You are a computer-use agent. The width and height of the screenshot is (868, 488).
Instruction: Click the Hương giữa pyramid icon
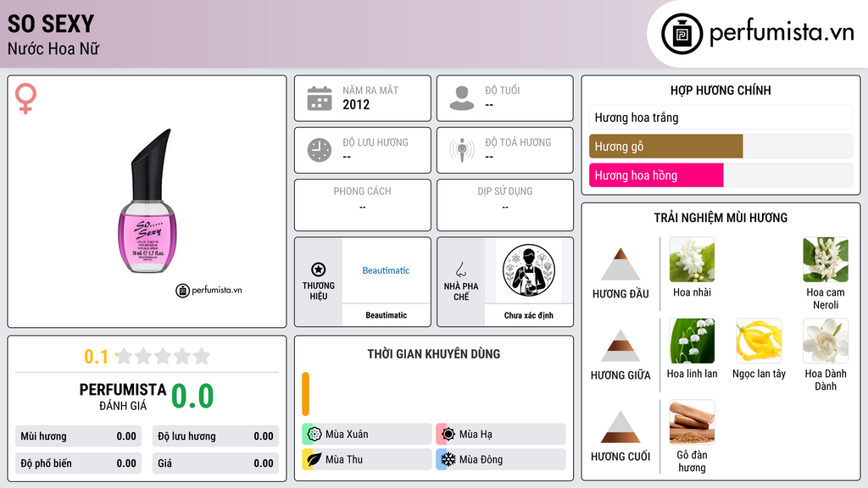620,346
